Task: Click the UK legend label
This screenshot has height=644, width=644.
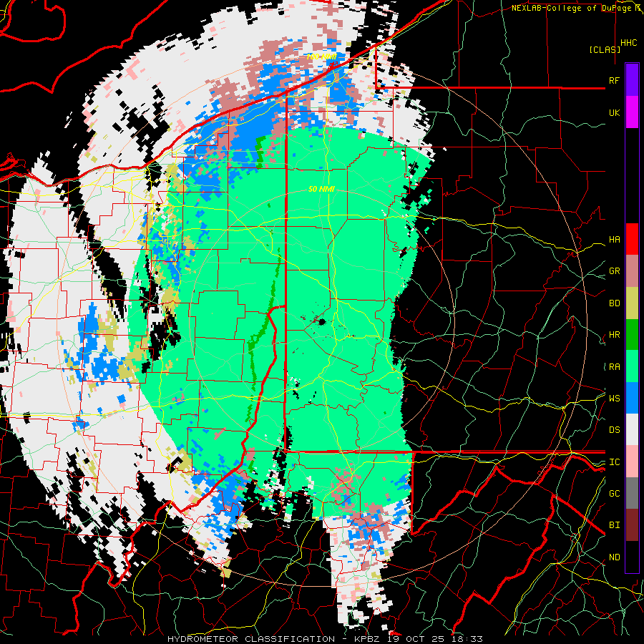Action: pos(615,112)
